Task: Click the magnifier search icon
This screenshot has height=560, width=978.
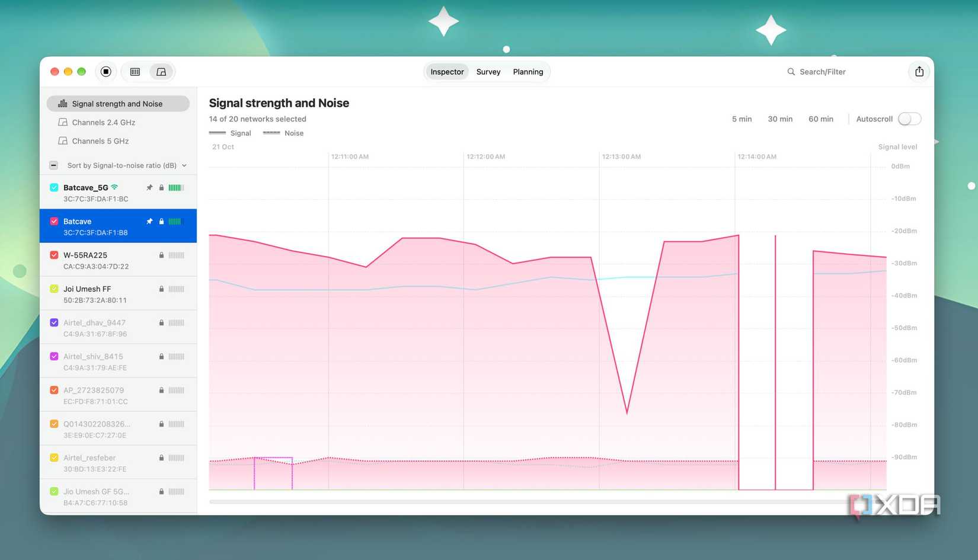Action: coord(791,72)
